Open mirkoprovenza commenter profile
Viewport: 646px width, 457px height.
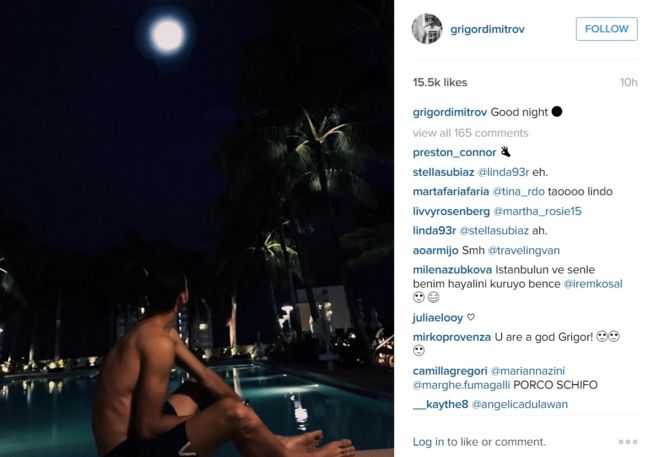(x=452, y=337)
